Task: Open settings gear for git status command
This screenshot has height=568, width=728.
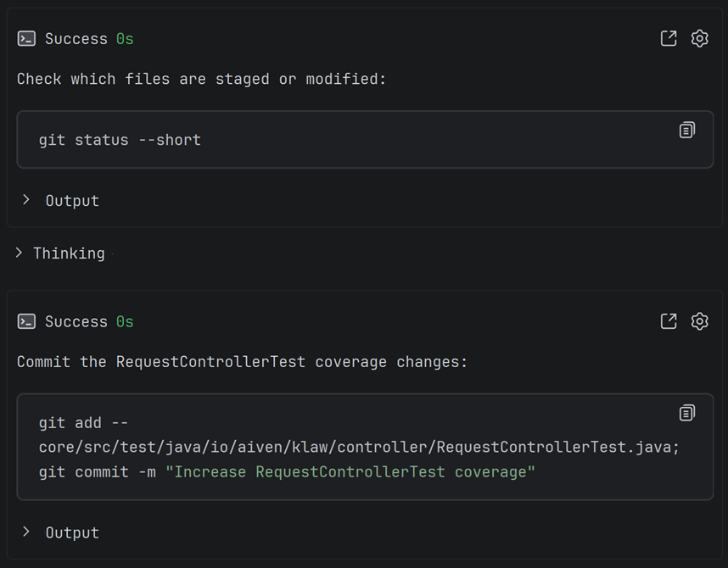Action: coord(699,38)
